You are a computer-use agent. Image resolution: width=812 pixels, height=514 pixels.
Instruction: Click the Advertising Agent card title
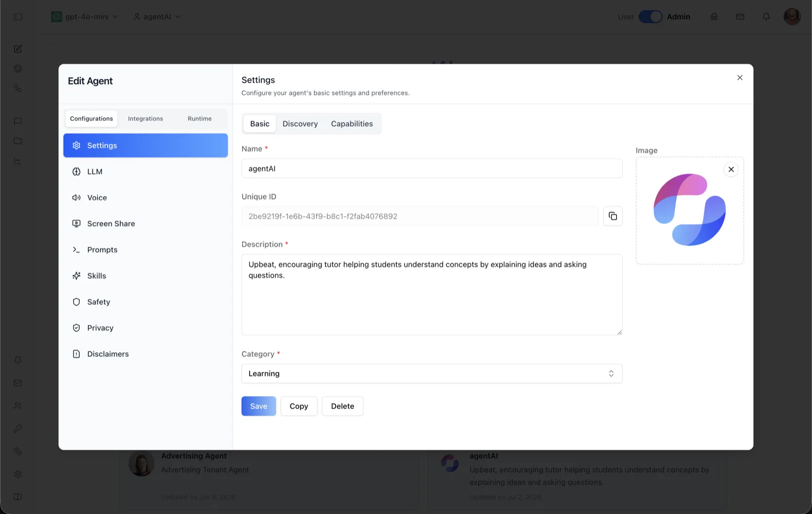194,456
